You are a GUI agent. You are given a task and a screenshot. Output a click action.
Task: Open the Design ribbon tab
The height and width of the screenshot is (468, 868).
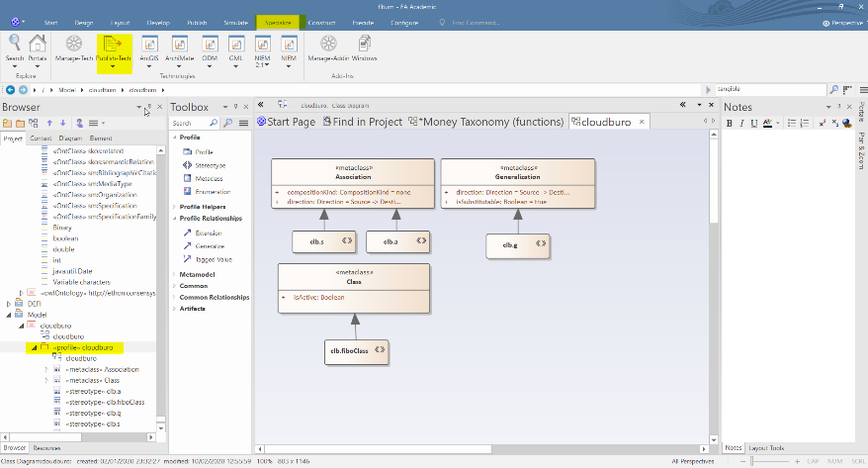[x=84, y=21]
